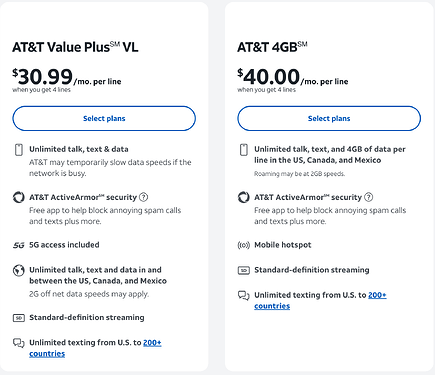Click SD streaming icon in 4GB card

click(244, 270)
